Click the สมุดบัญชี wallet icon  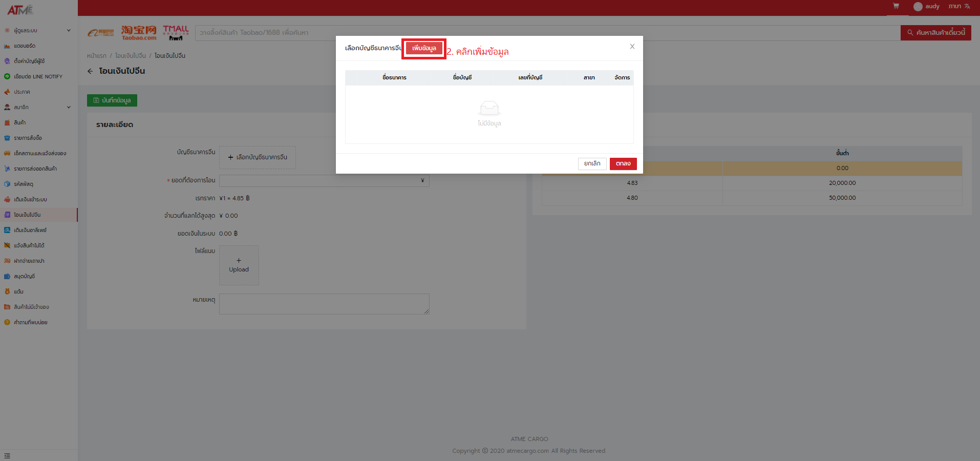click(x=7, y=277)
